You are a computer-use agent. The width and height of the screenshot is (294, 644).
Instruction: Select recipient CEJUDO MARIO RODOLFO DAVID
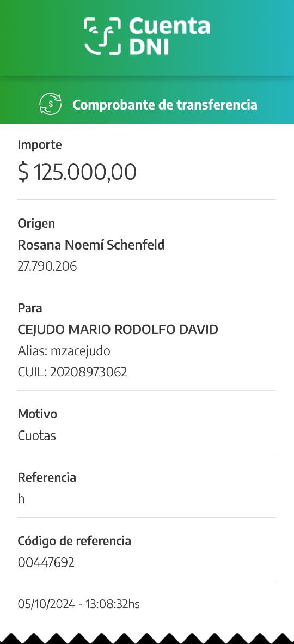pyautogui.click(x=118, y=330)
